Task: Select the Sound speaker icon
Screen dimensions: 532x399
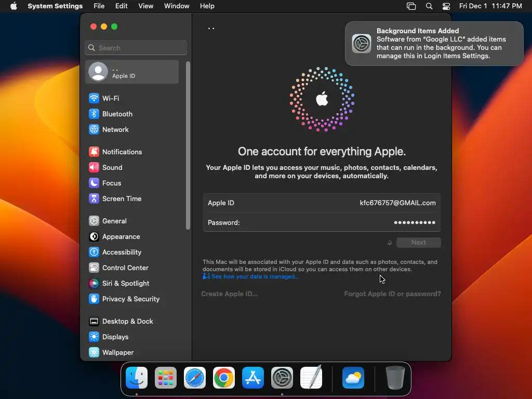Action: click(x=94, y=167)
